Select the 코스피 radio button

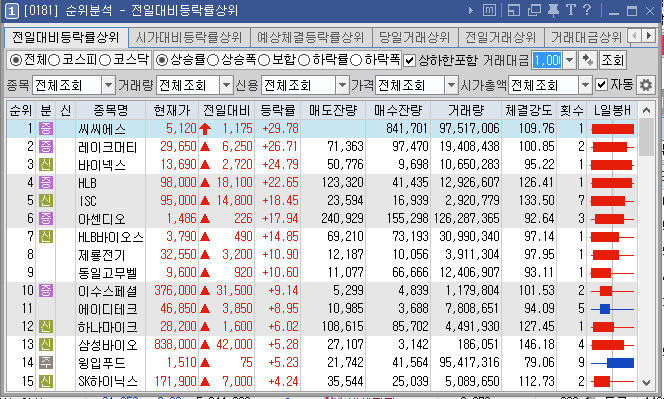54,61
